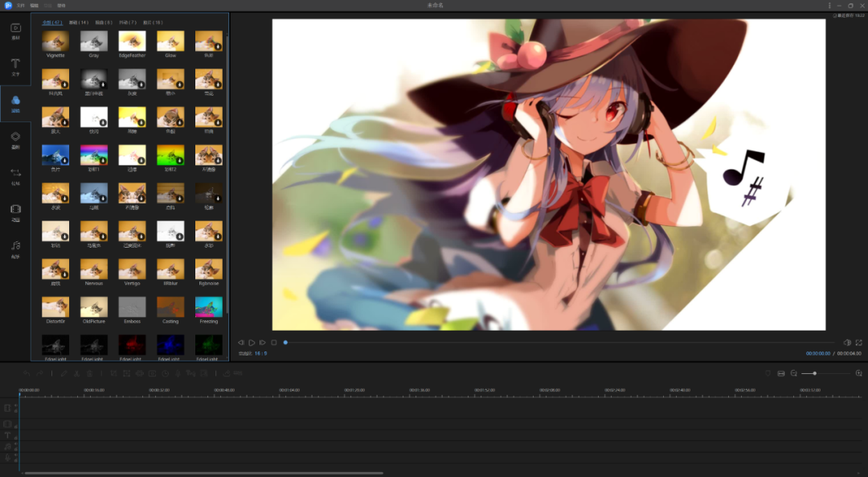Screen dimensions: 868x477
Task: Switch to the filter tab showing (14)
Action: (x=79, y=23)
